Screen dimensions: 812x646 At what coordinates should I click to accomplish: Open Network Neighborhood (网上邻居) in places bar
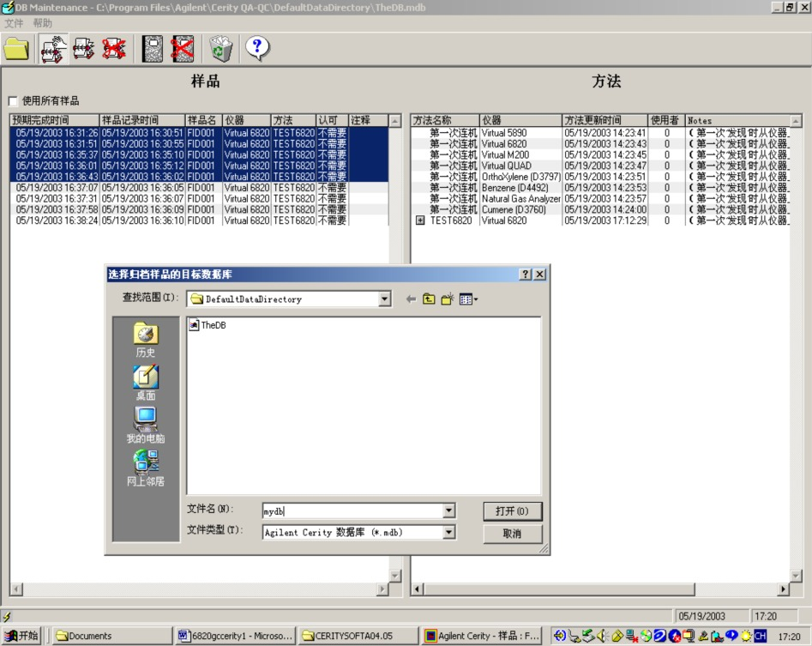146,468
